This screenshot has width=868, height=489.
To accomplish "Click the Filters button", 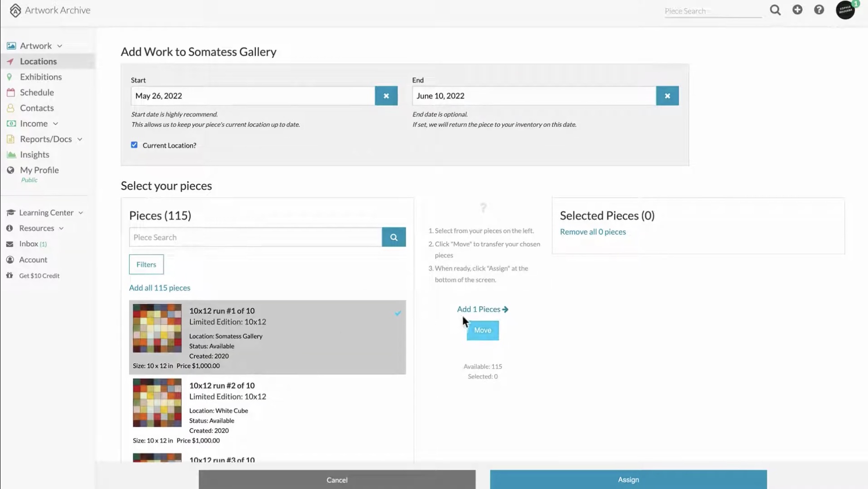I will pyautogui.click(x=146, y=264).
